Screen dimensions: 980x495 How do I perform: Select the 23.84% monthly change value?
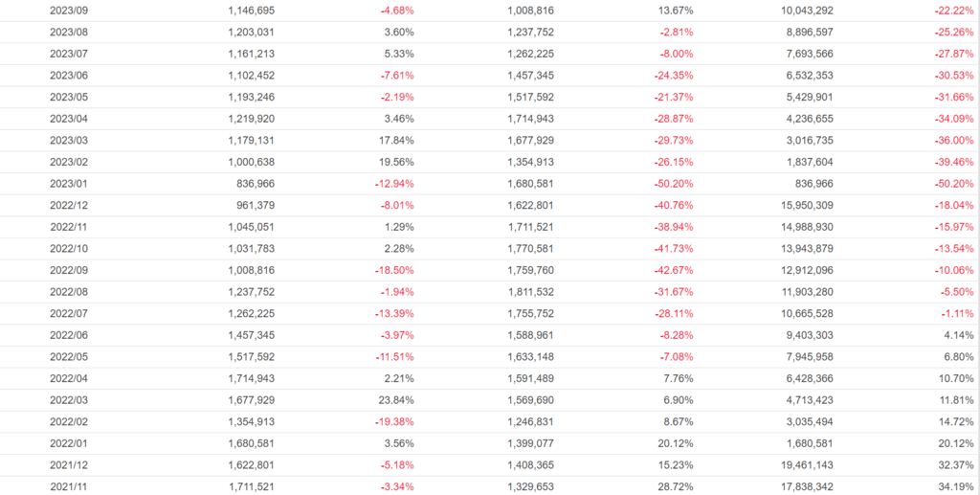[395, 400]
